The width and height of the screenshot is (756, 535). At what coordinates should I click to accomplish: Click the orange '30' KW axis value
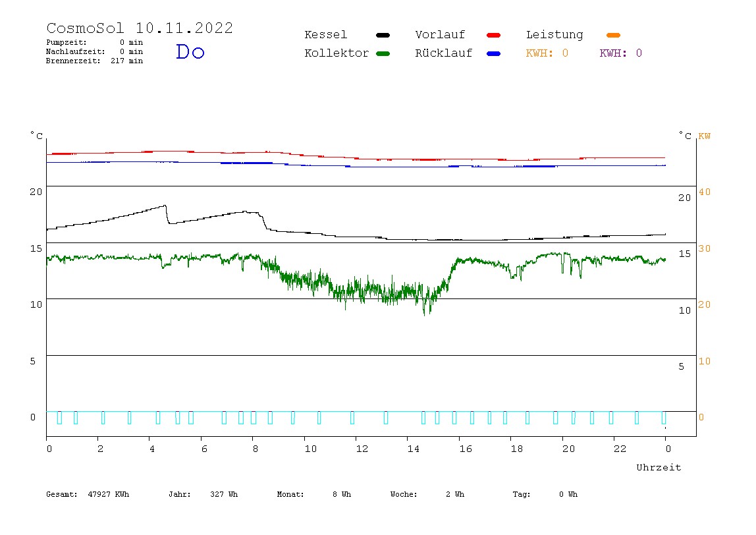(x=705, y=248)
